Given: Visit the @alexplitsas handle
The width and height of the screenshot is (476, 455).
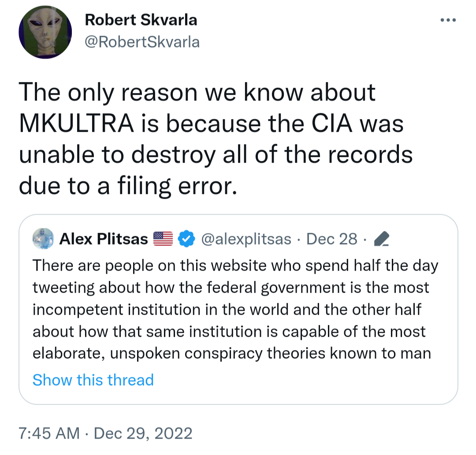Looking at the screenshot, I should pyautogui.click(x=246, y=239).
